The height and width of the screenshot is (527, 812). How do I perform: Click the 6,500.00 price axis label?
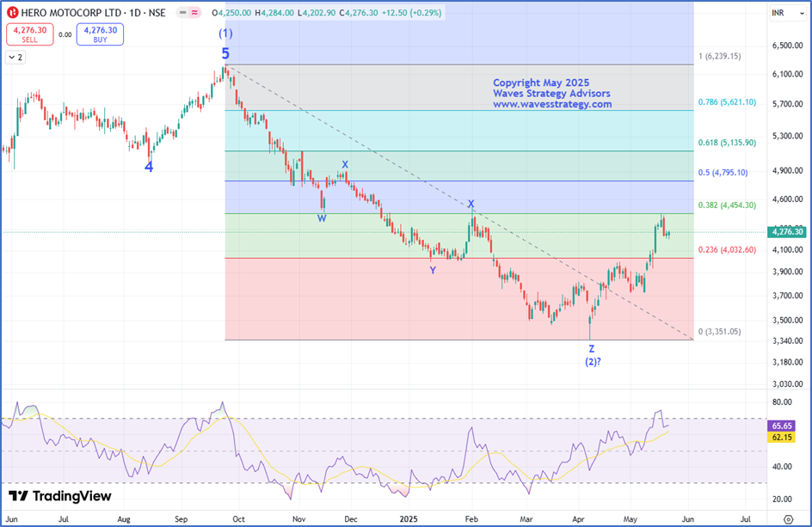click(788, 46)
